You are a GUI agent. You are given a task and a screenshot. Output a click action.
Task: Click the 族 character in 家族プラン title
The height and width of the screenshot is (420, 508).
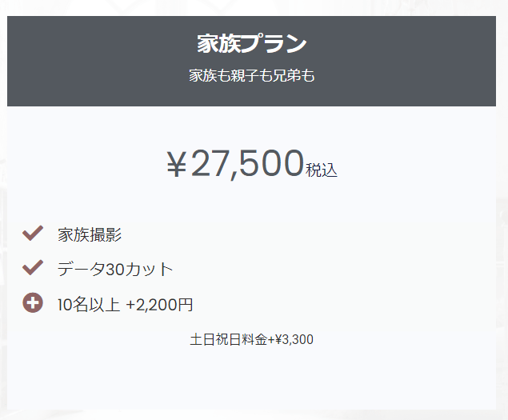click(230, 44)
